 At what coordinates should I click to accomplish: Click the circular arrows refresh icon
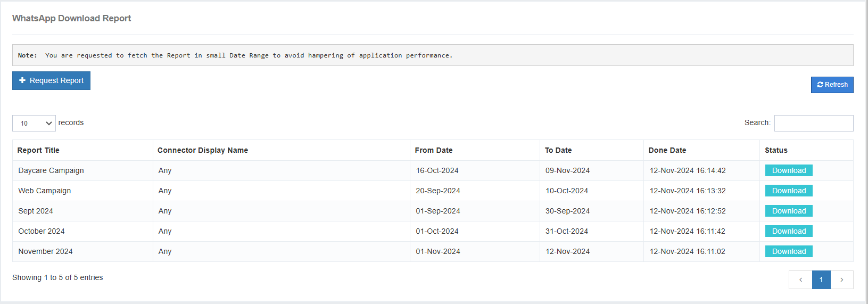(820, 85)
